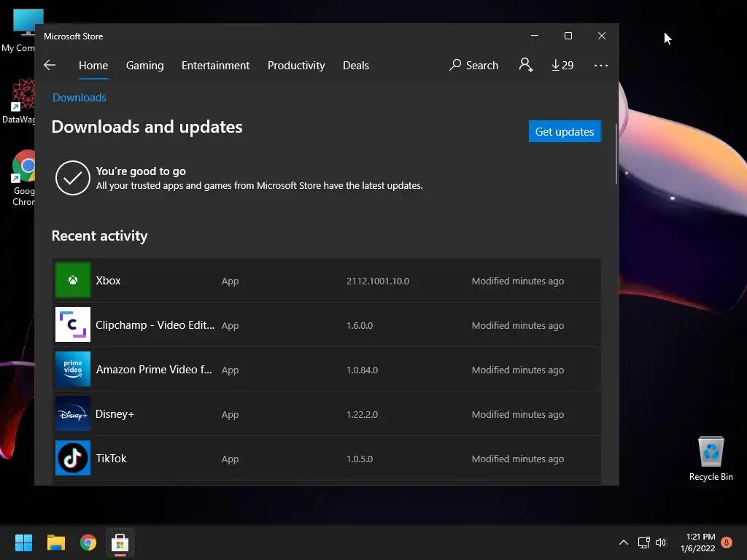Launch Chrome from the taskbar
747x560 pixels.
(88, 542)
